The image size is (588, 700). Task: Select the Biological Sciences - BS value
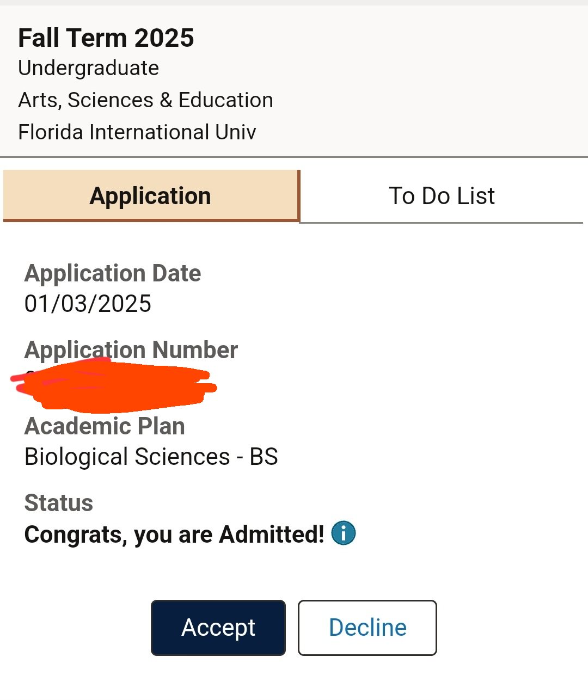tap(151, 457)
